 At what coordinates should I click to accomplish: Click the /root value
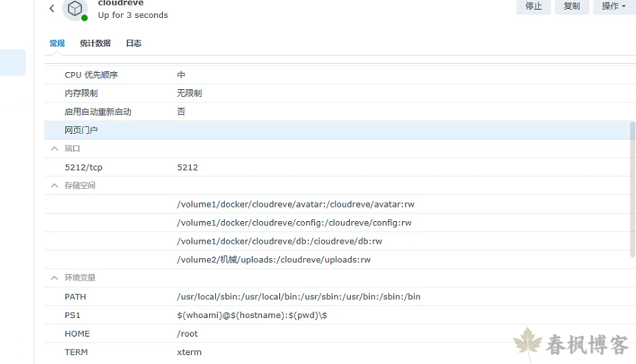(x=188, y=334)
